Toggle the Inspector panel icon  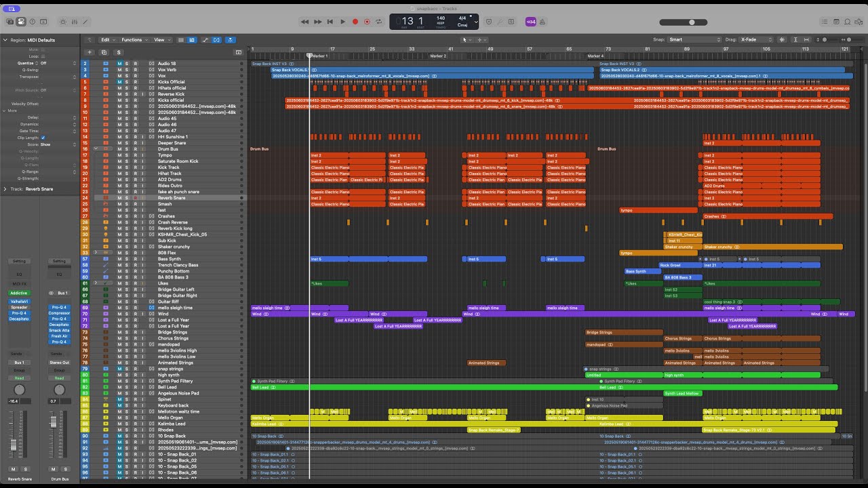pyautogui.click(x=21, y=22)
